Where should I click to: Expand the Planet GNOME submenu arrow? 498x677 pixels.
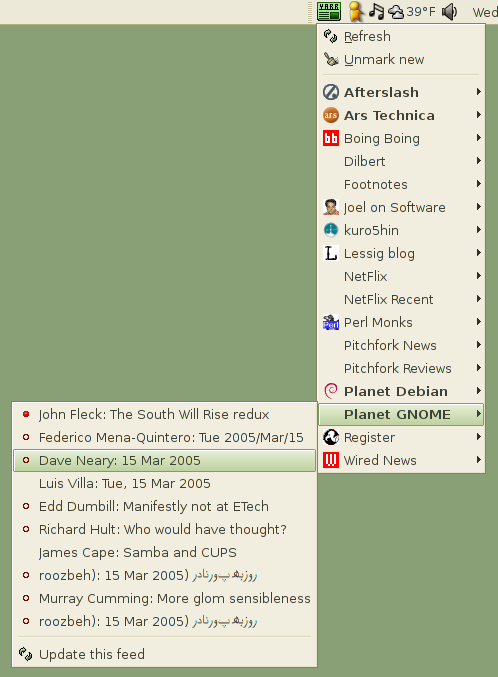(479, 413)
